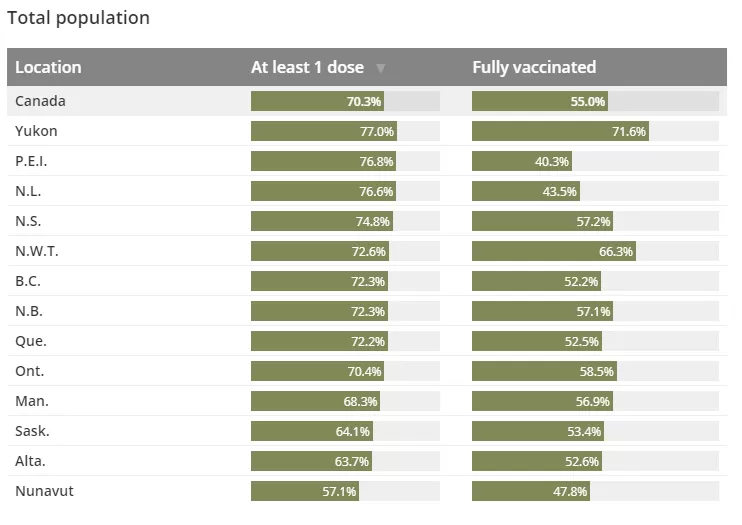Select the Man. row label
Screen dimensions: 742x525
click(x=32, y=401)
